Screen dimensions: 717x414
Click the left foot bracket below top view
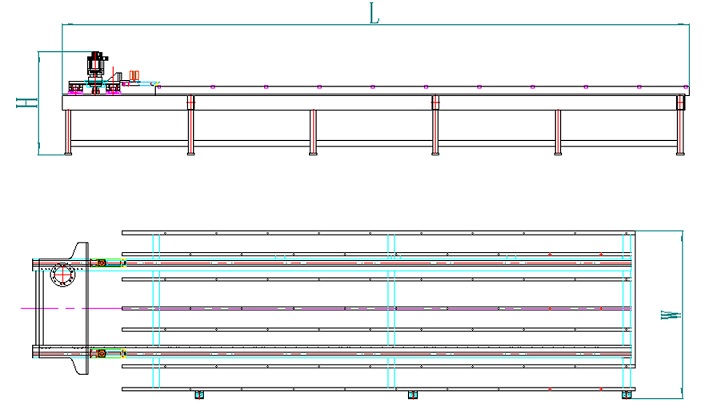(x=196, y=393)
